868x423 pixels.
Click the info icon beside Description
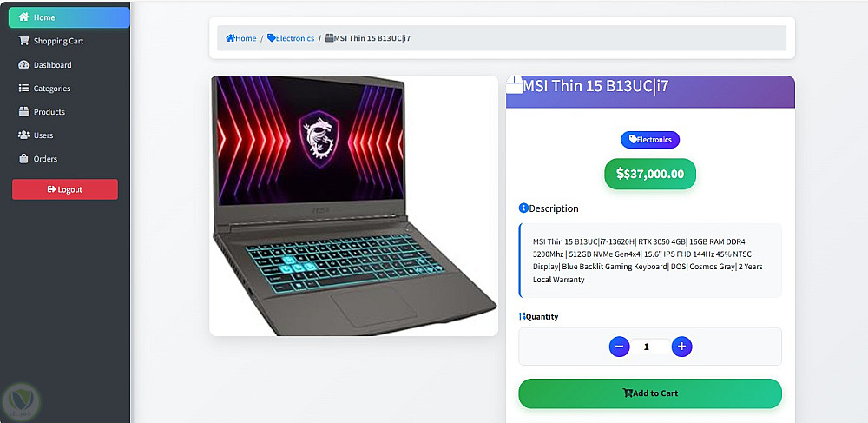coord(523,208)
